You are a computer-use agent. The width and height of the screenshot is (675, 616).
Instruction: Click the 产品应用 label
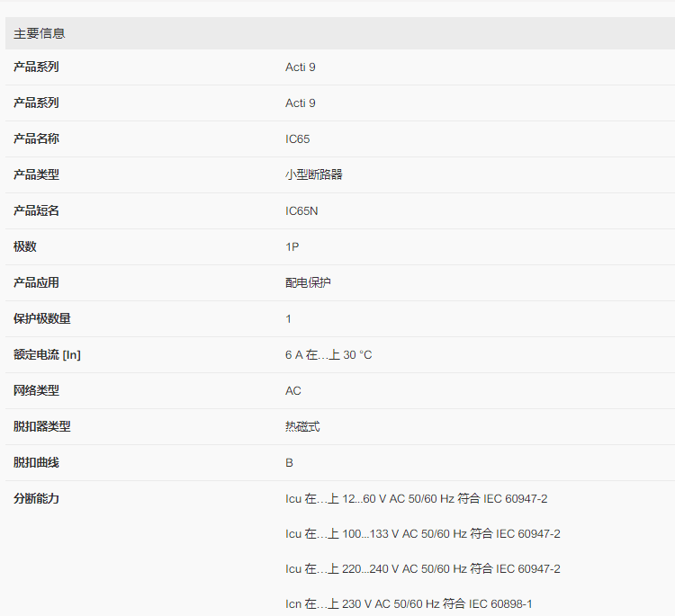tap(36, 282)
